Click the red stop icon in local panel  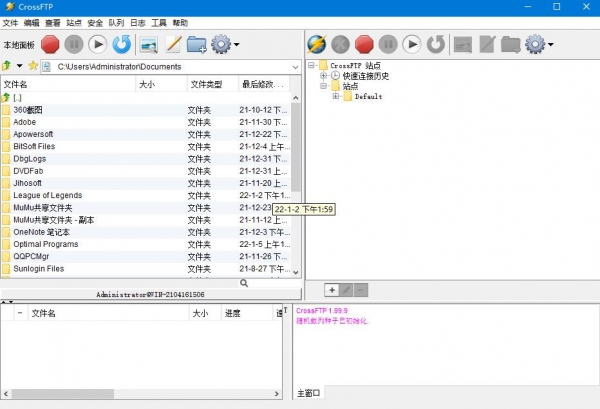click(50, 45)
